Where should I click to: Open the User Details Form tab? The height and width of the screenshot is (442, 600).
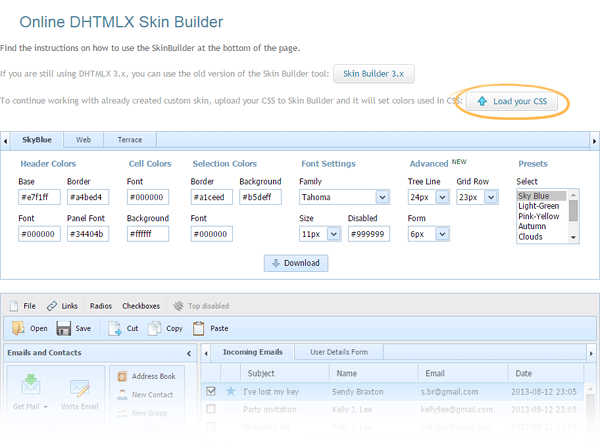click(x=339, y=352)
